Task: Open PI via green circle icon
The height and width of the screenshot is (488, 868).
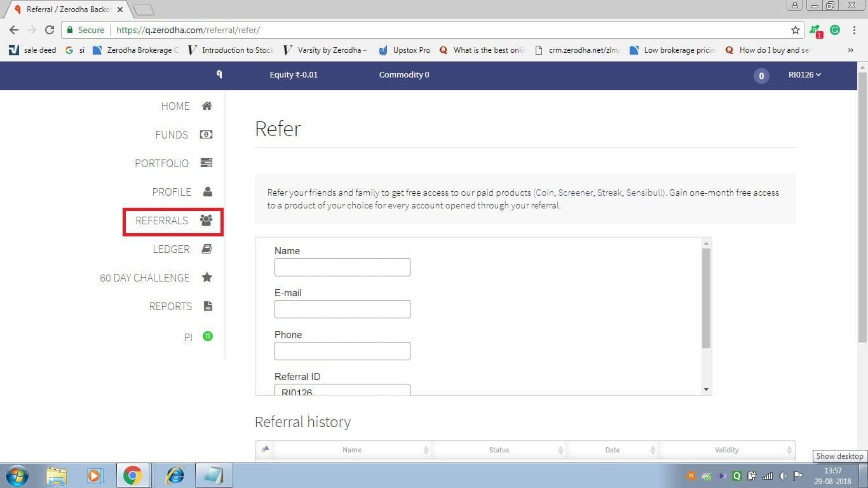Action: pos(207,336)
